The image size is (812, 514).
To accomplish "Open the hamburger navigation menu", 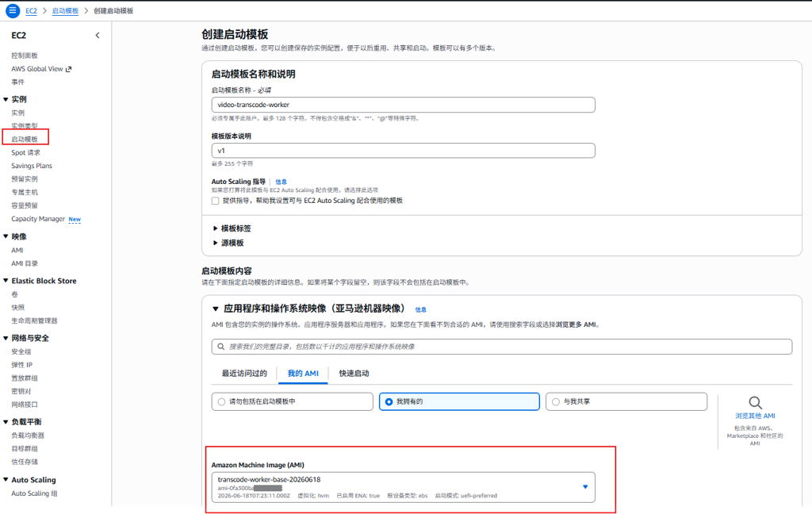I will [x=13, y=10].
